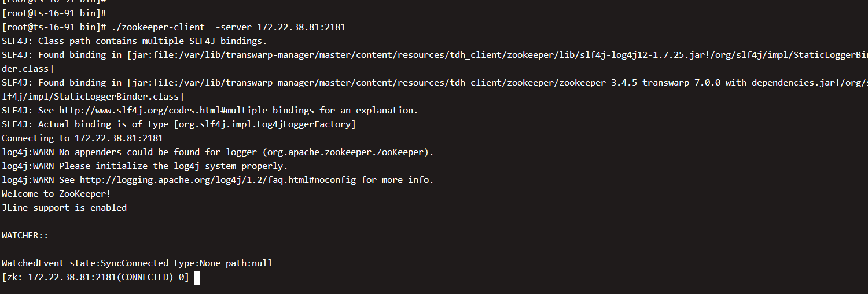Click the 'Please initialize the log4j system' warning
This screenshot has height=294, width=868.
(x=173, y=166)
